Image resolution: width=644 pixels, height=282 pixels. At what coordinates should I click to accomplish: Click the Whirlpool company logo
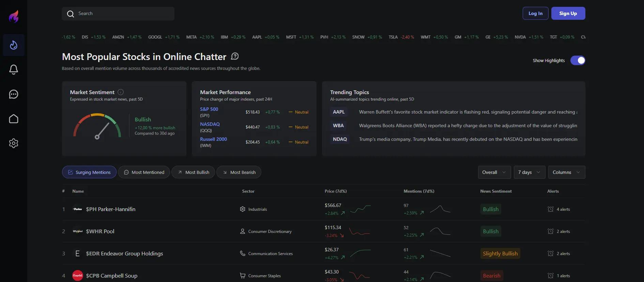(x=77, y=231)
